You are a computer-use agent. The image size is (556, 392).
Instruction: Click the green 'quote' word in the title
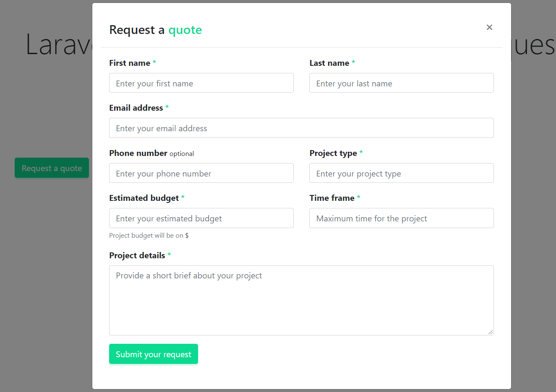click(185, 30)
